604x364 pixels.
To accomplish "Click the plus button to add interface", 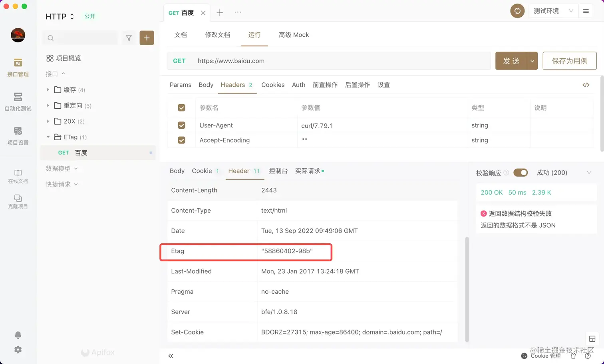I will click(147, 38).
